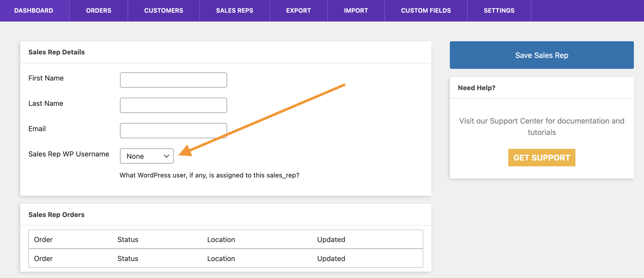
Task: Open the ORDERS section
Action: 97,10
